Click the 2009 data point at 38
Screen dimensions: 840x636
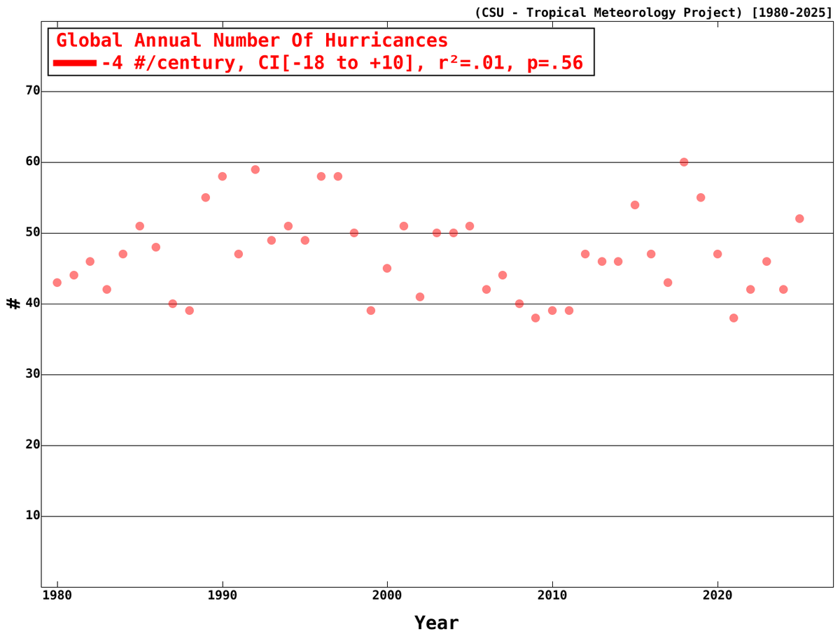(x=535, y=317)
